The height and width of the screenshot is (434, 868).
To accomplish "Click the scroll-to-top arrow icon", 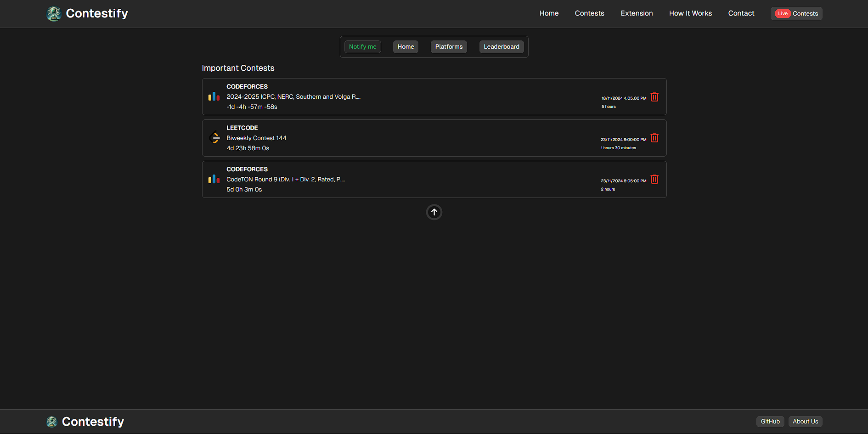I will point(434,212).
